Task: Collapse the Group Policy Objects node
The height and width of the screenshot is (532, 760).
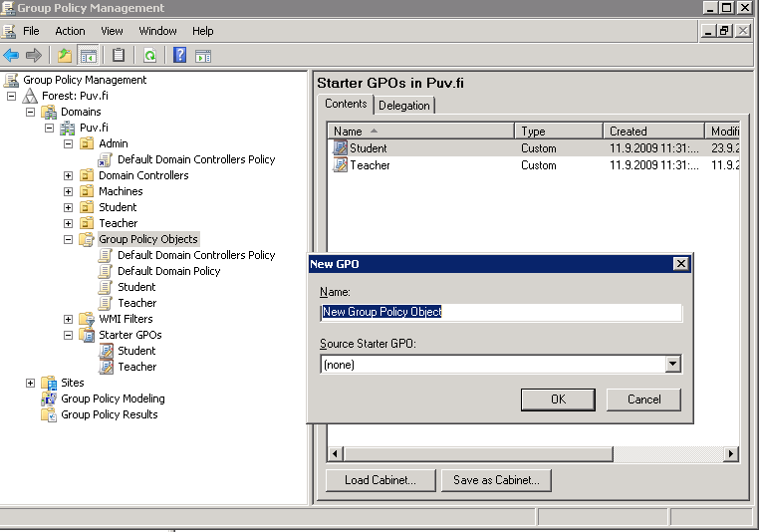Action: coord(68,239)
